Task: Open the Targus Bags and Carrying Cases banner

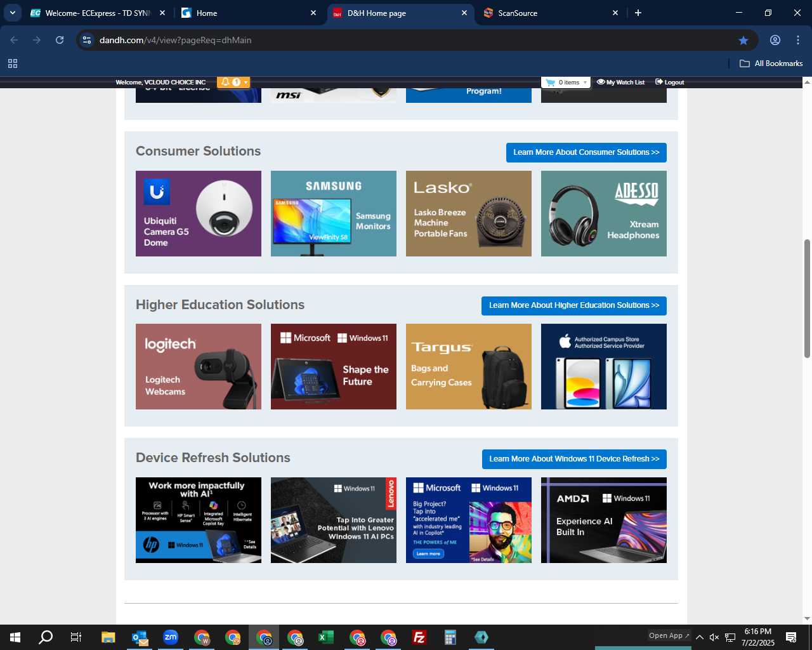Action: (469, 366)
